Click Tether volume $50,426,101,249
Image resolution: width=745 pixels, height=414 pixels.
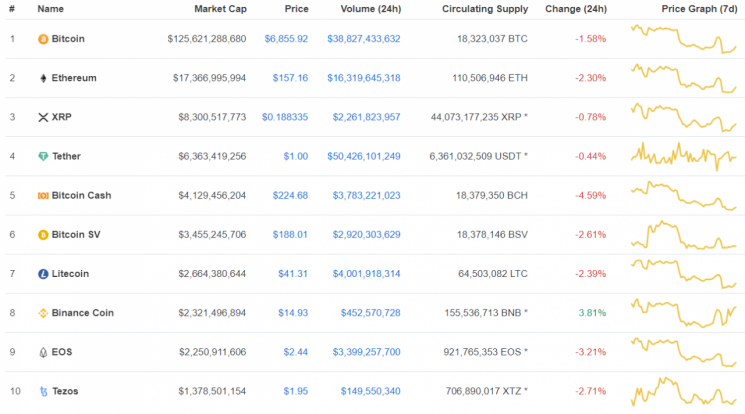(x=363, y=156)
